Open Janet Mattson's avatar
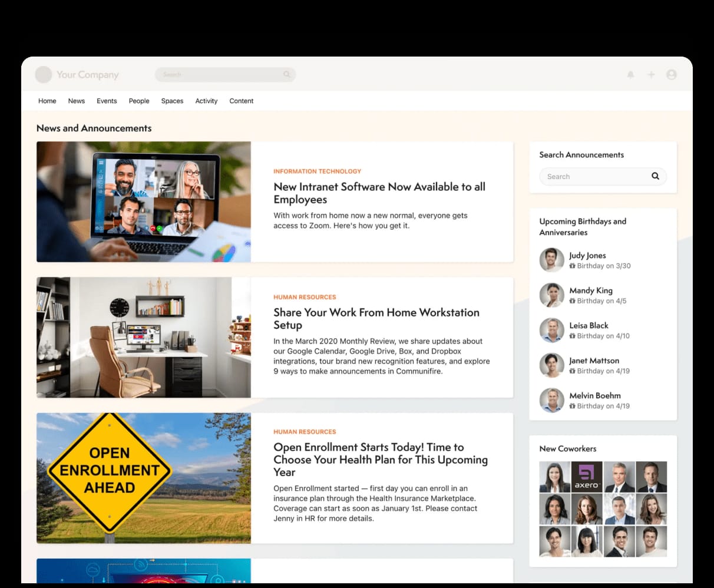 click(552, 365)
